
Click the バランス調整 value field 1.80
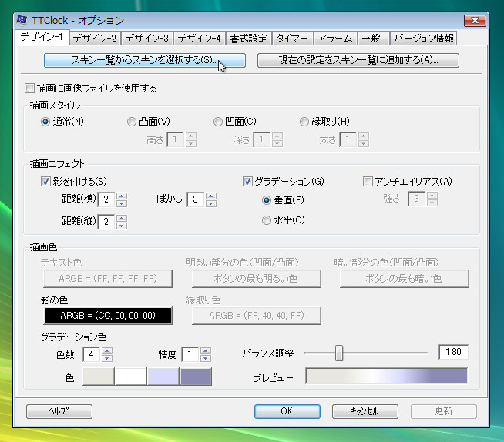pos(453,352)
